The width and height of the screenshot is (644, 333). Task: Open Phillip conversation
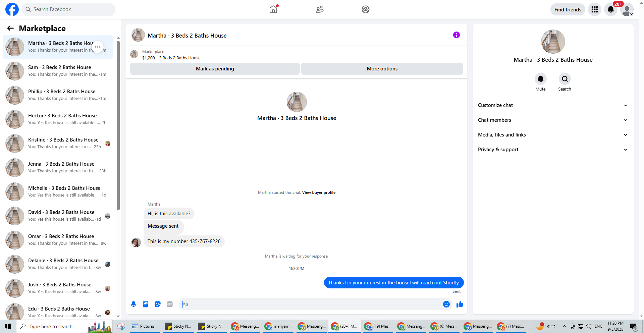click(58, 95)
